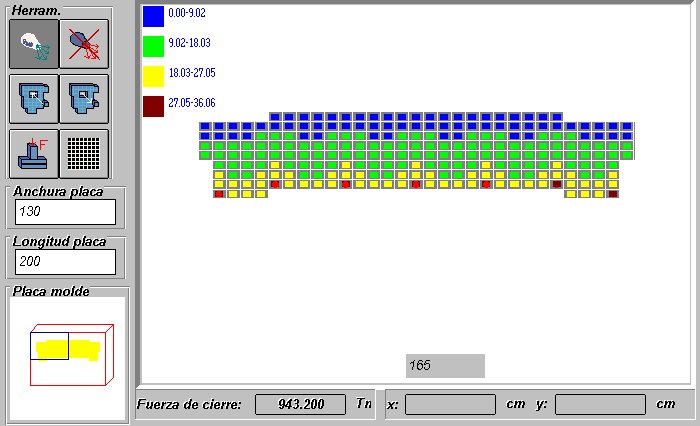Click the Longitud placa input field
This screenshot has height=426, width=700.
[66, 262]
